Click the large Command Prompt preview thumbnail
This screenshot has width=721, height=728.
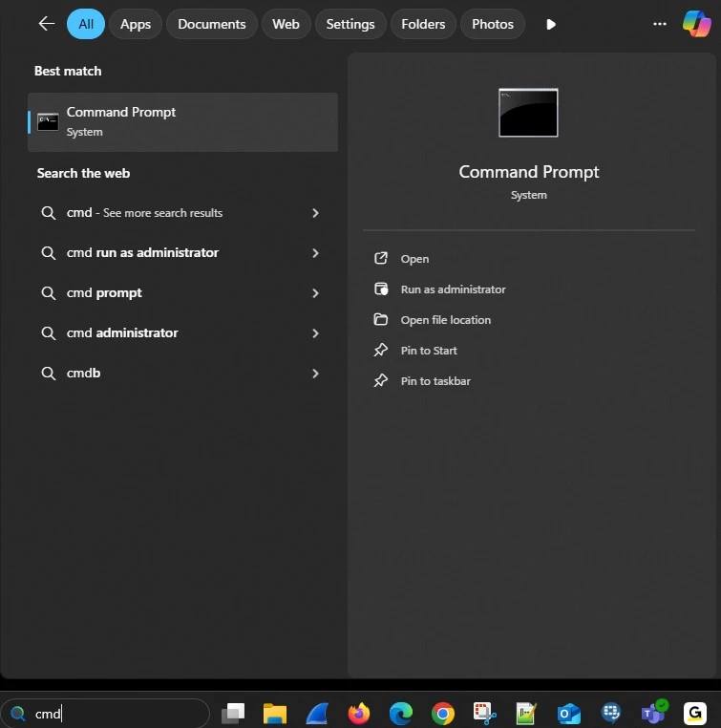click(x=528, y=113)
